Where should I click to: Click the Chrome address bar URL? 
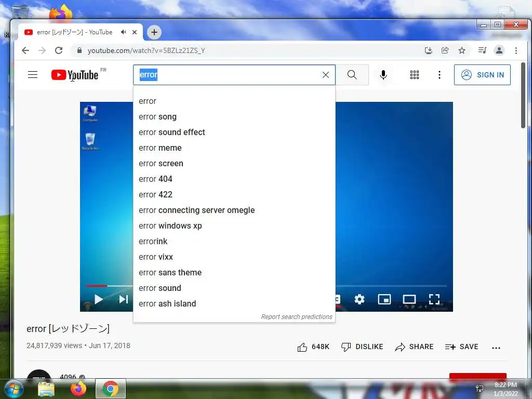pos(146,50)
